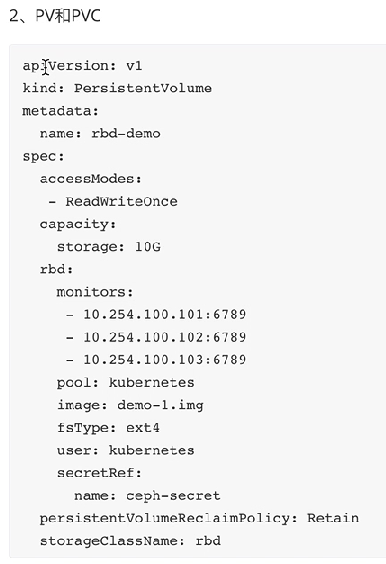Click the heading "2、PV和PVC"

point(54,16)
